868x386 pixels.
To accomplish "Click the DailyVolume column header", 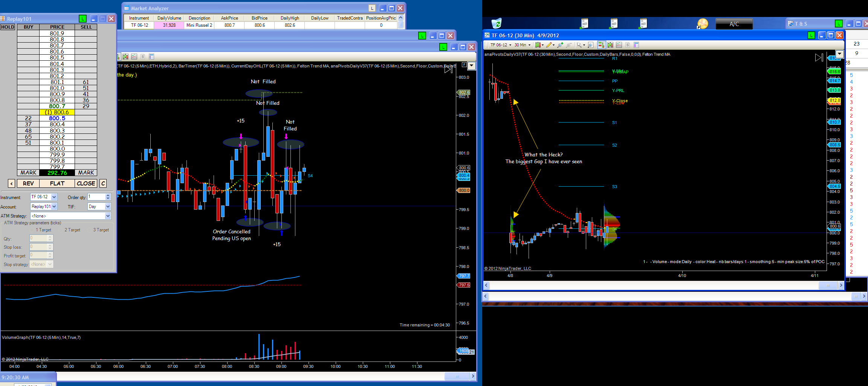I will pos(169,18).
